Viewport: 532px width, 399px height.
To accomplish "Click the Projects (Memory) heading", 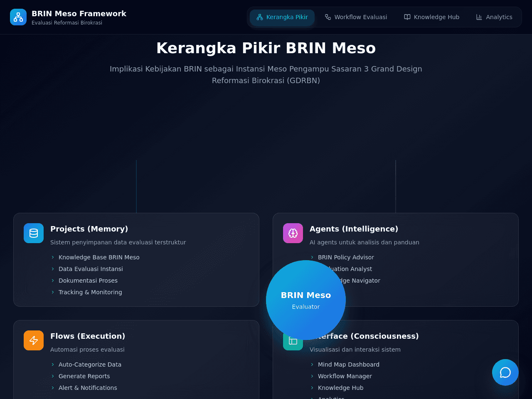I will click(89, 229).
